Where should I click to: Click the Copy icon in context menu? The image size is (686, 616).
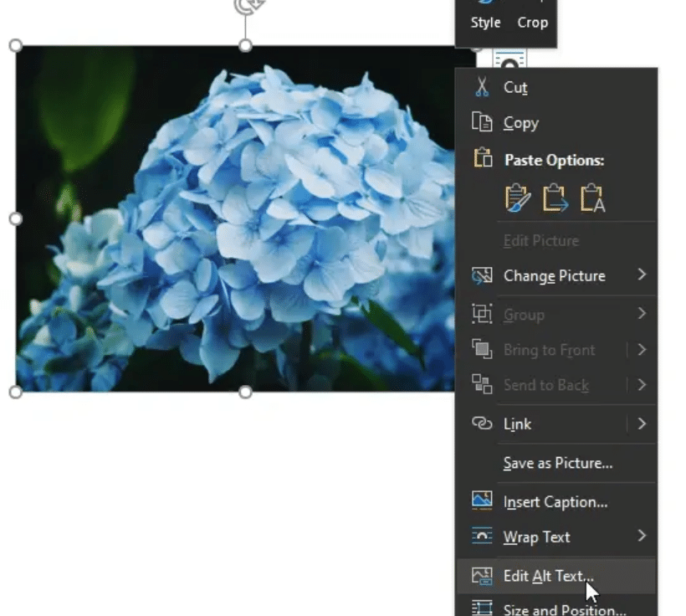[x=482, y=123]
